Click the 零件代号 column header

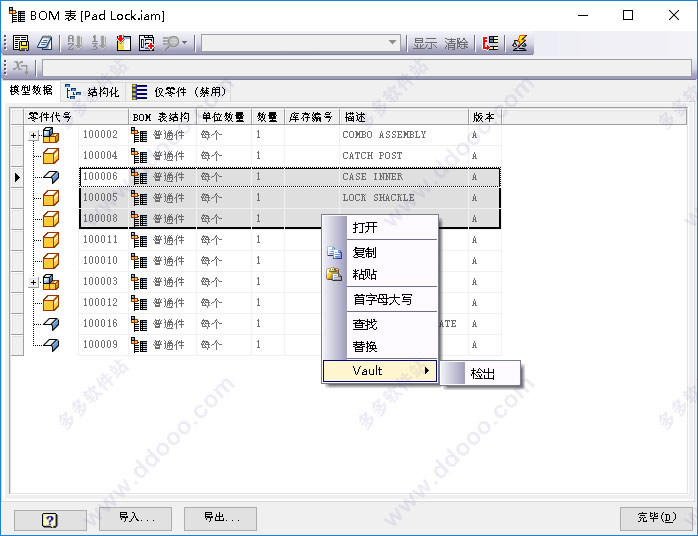pyautogui.click(x=76, y=117)
